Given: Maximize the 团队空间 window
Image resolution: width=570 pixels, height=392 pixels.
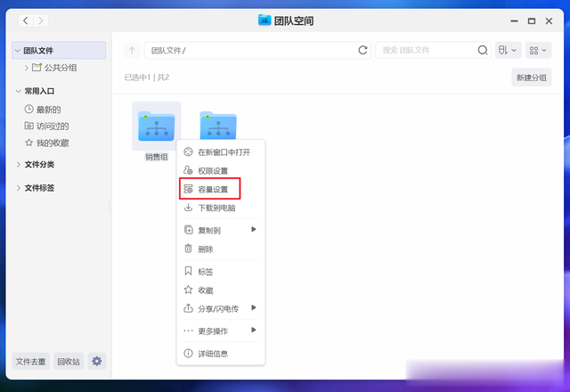Looking at the screenshot, I should 532,21.
